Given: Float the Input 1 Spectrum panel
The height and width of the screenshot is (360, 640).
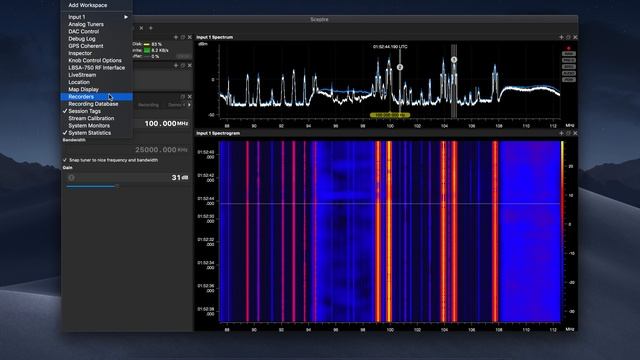Looking at the screenshot, I should pos(568,37).
